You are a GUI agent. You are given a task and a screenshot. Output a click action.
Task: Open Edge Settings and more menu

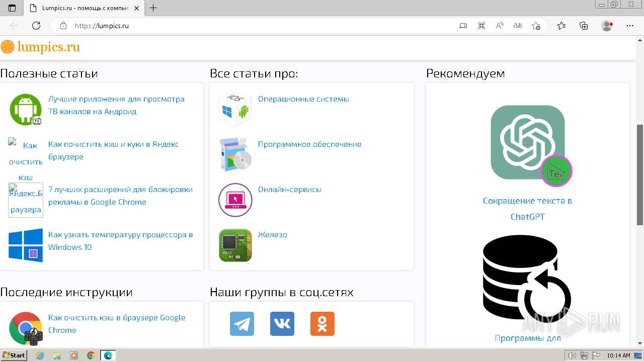click(629, 26)
